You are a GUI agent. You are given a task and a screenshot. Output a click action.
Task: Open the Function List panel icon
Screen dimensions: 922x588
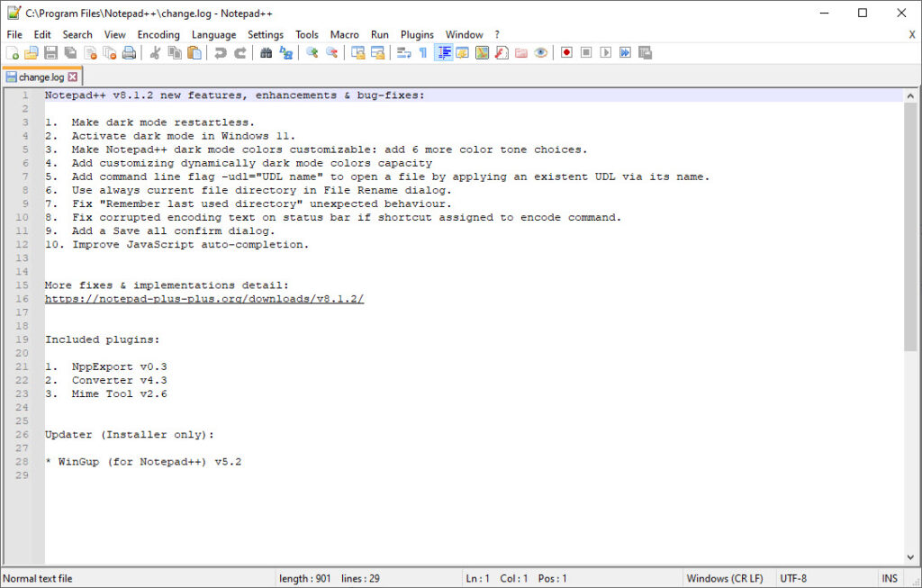502,53
